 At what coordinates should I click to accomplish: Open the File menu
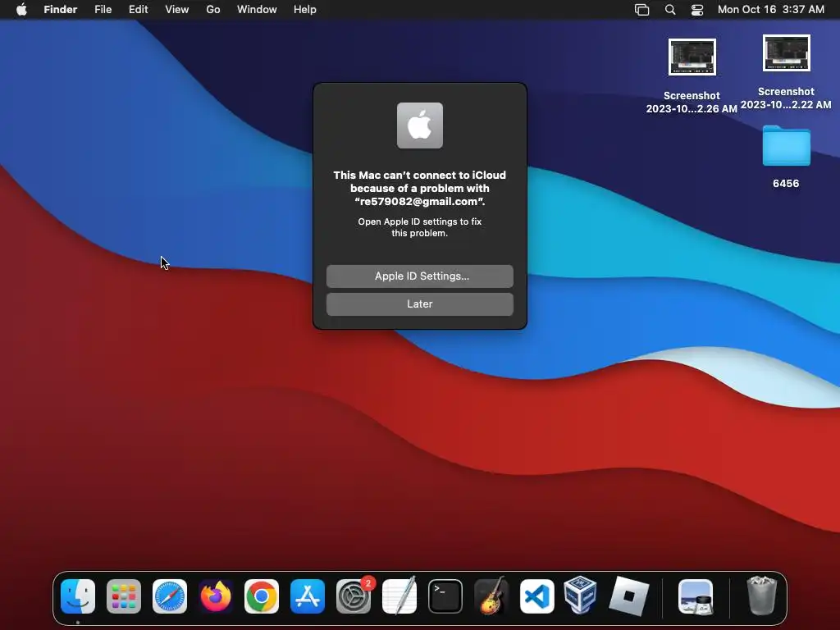[103, 10]
